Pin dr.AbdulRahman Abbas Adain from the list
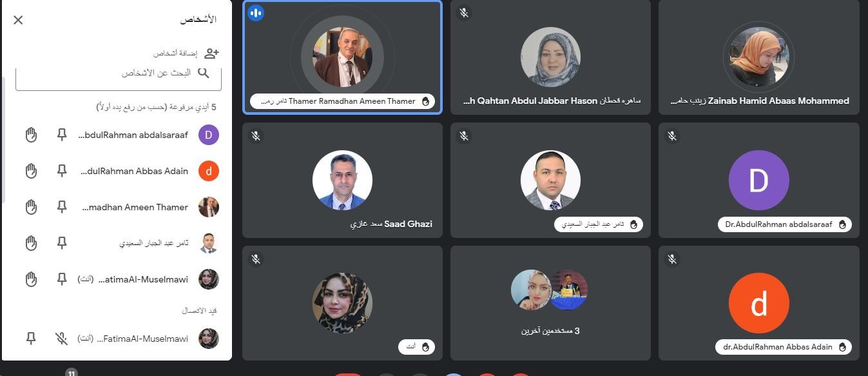868x376 pixels. [62, 171]
